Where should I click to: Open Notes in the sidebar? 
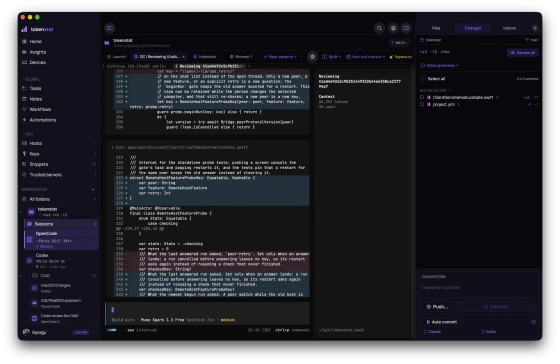(35, 99)
